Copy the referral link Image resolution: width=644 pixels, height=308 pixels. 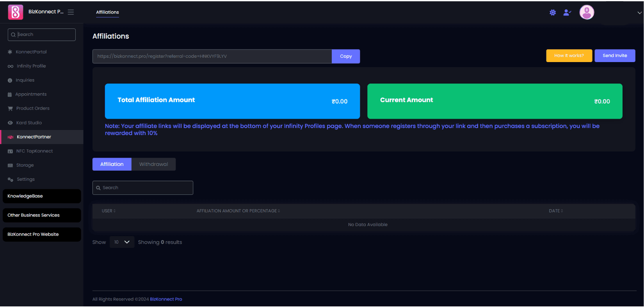[x=346, y=56]
